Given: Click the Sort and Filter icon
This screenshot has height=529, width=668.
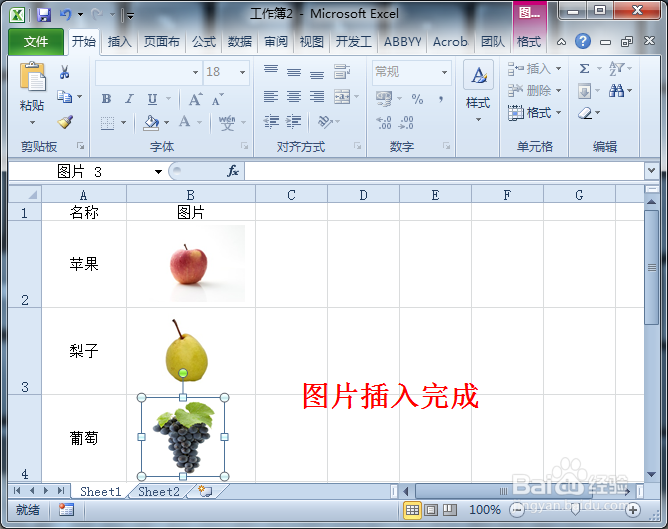Looking at the screenshot, I should [616, 68].
